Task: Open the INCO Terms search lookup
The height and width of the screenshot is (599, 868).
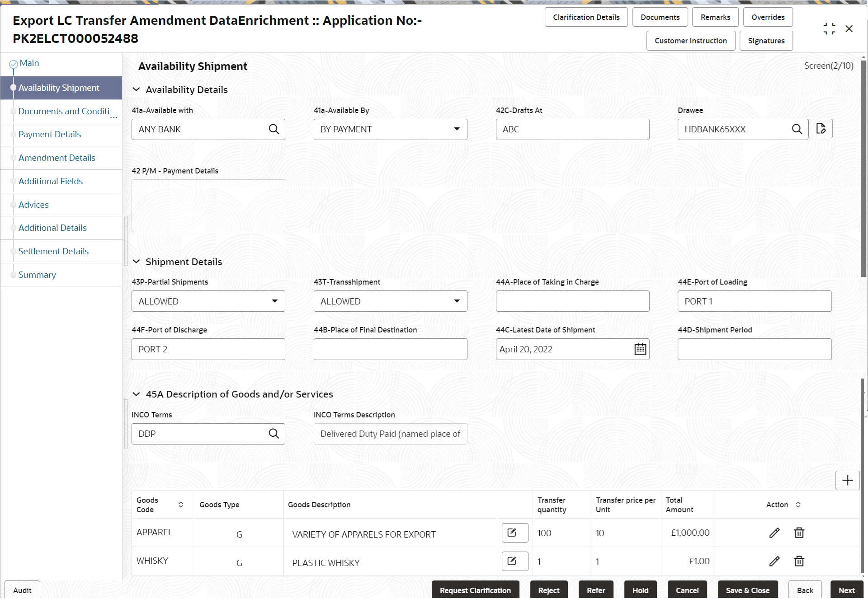Action: [x=274, y=434]
